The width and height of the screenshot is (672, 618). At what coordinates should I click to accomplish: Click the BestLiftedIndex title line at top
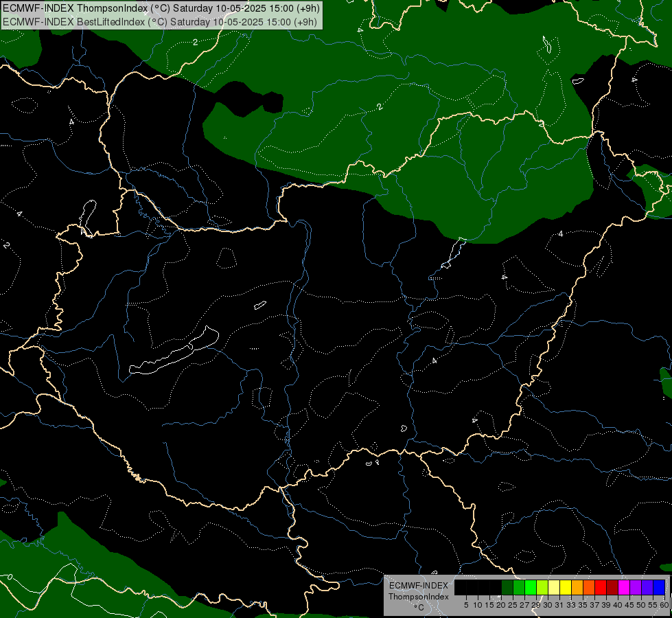(160, 22)
